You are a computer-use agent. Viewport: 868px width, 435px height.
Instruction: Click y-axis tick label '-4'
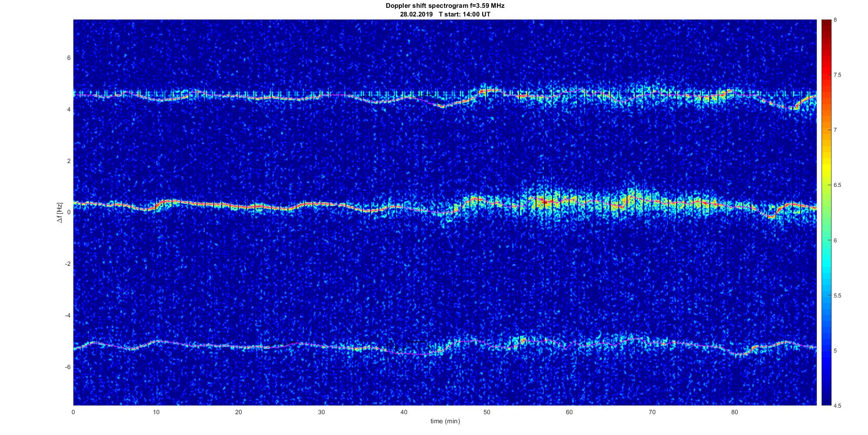(x=68, y=315)
